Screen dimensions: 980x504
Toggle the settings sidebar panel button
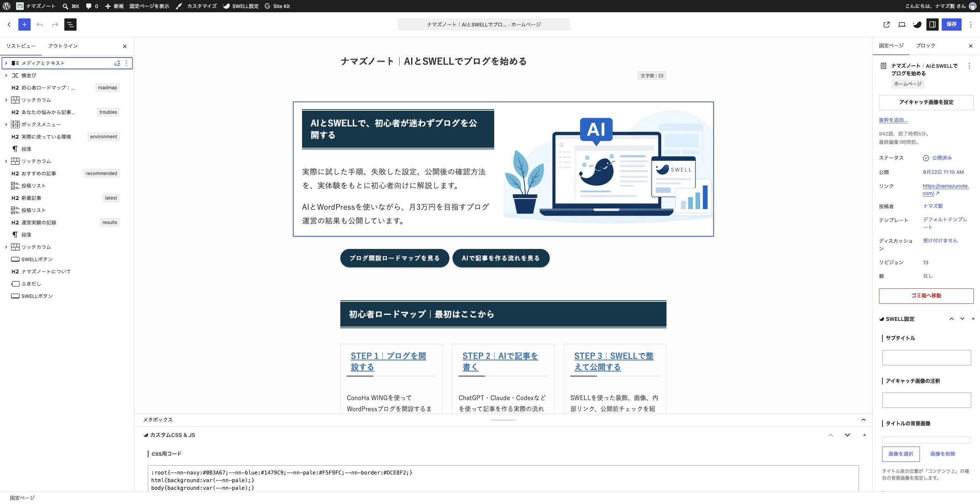933,25
